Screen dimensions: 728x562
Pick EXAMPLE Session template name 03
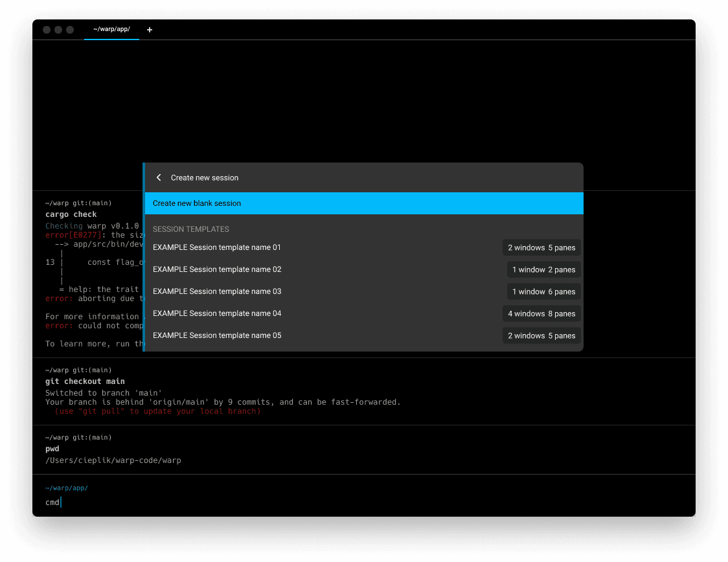(217, 291)
